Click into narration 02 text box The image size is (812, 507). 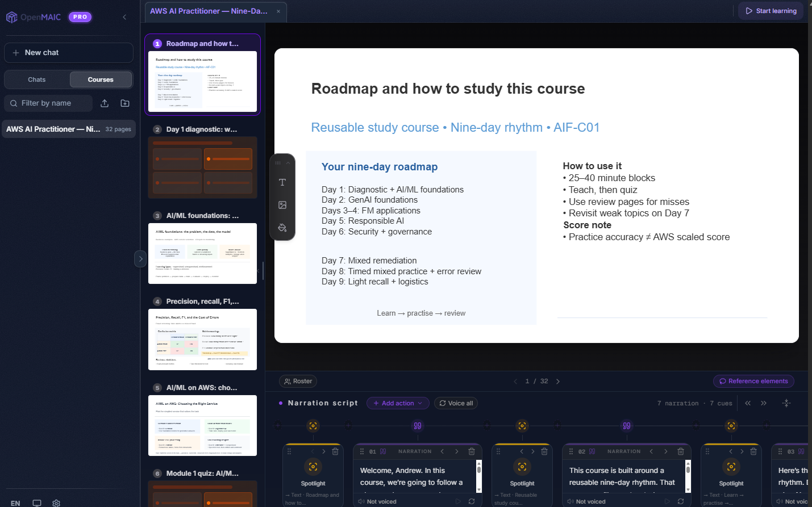[624, 476]
